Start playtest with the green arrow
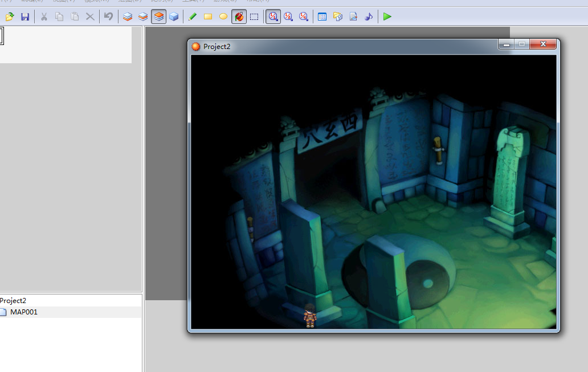This screenshot has height=372, width=588. point(387,17)
